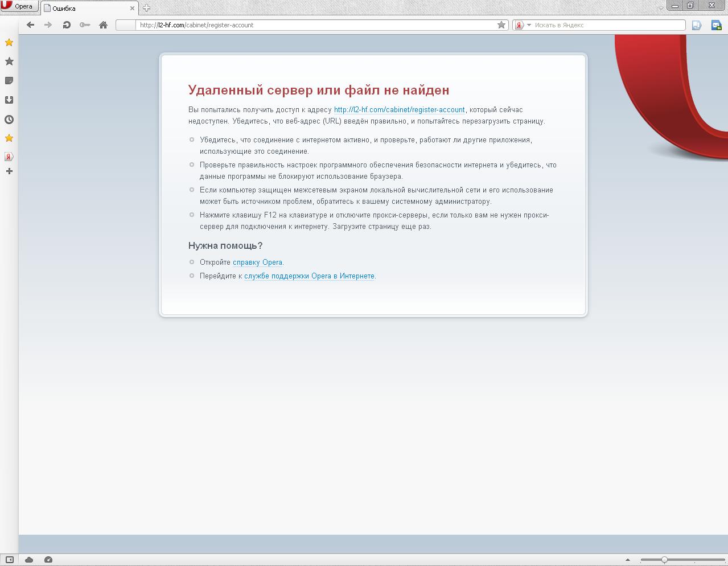Reload the current page
The image size is (728, 566).
click(67, 25)
